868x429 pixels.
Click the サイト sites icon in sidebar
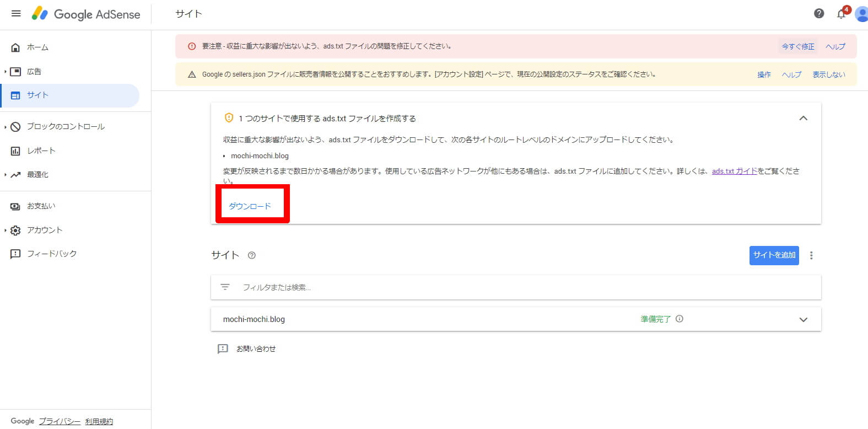pos(15,95)
